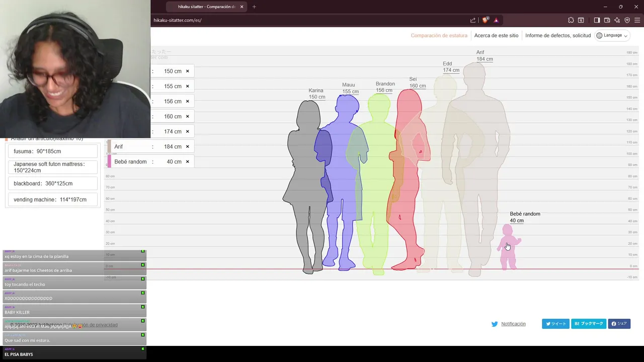Remove the 160 cm entry with its X

[x=188, y=116]
